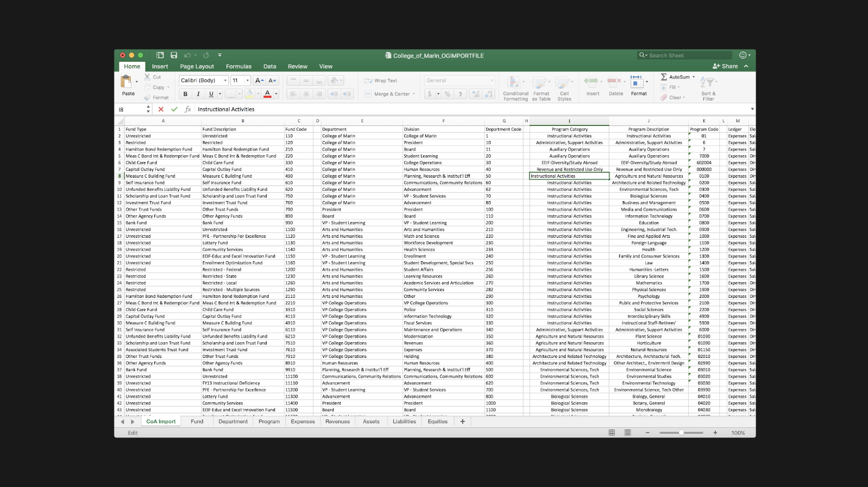Click the middle align icon

[306, 80]
